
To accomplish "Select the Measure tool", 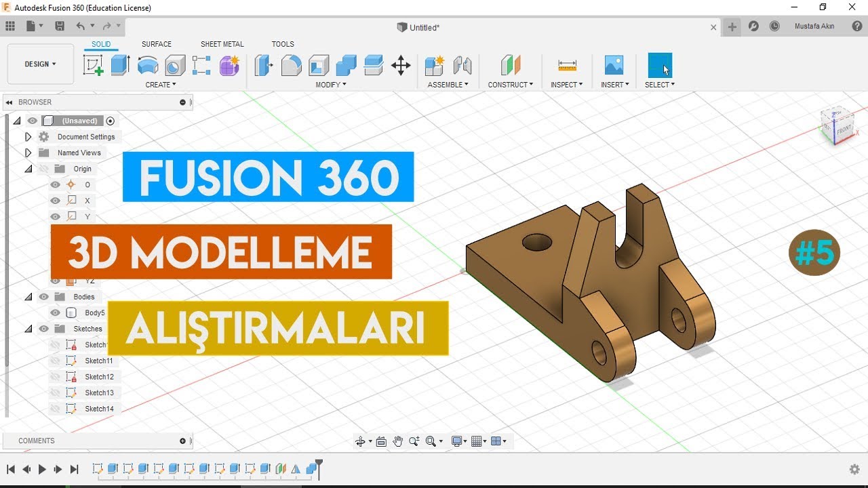I will click(x=567, y=65).
